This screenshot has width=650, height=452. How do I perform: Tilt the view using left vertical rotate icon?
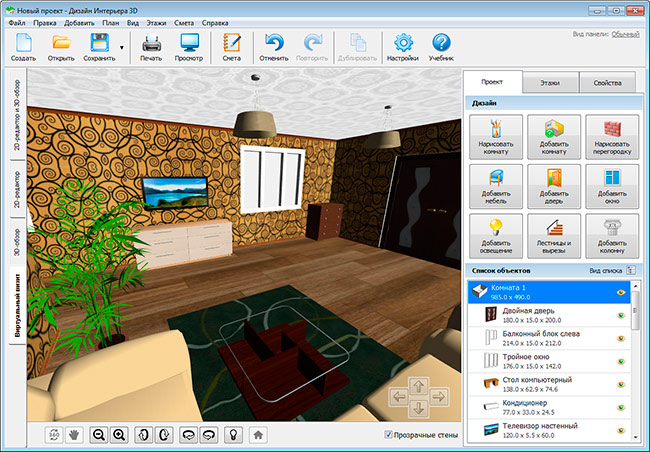[143, 435]
